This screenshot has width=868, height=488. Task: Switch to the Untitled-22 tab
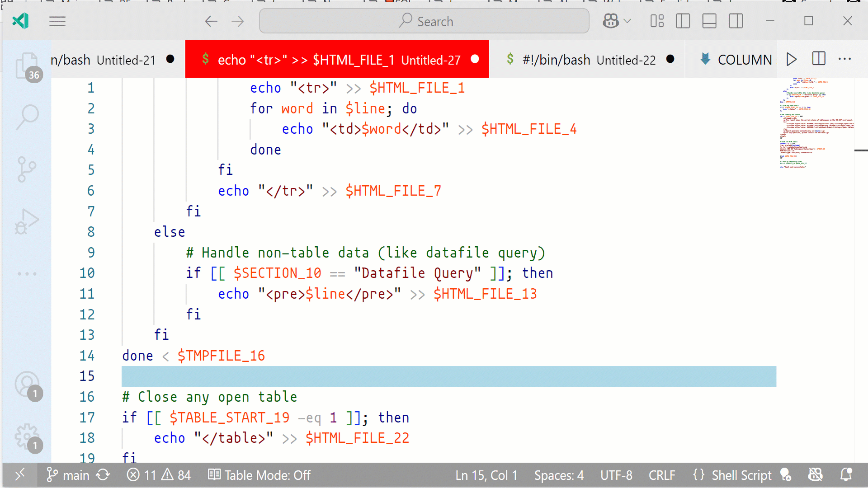(588, 59)
